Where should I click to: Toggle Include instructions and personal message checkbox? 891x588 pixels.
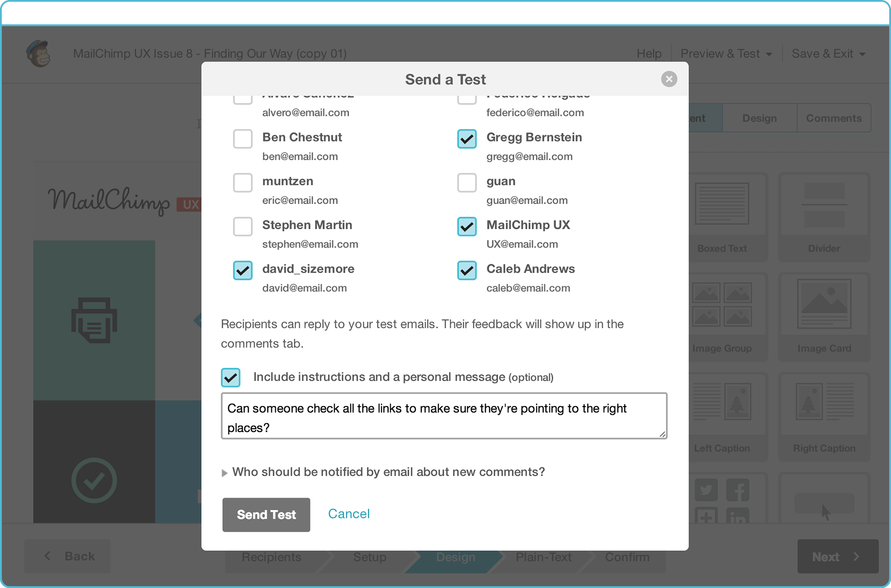point(231,377)
